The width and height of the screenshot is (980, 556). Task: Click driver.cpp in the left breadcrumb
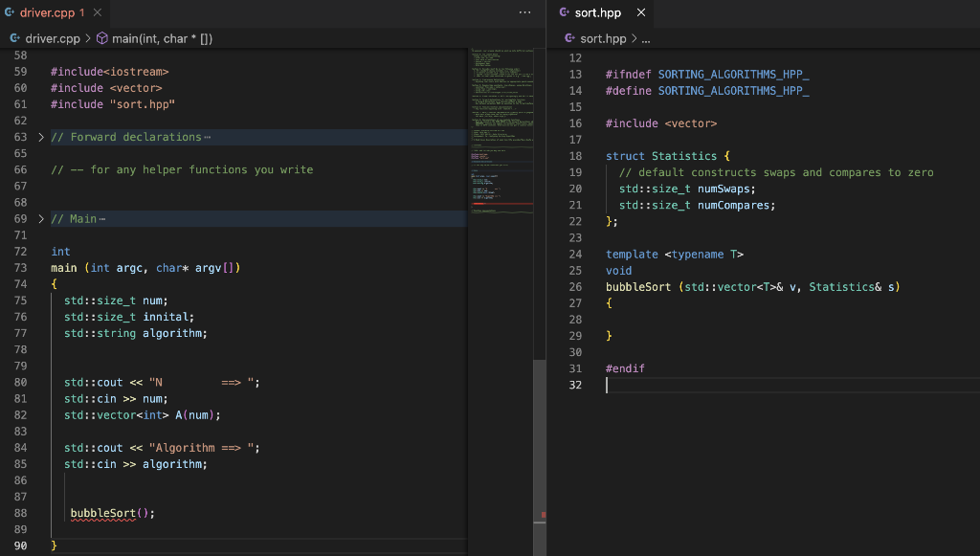(53, 38)
